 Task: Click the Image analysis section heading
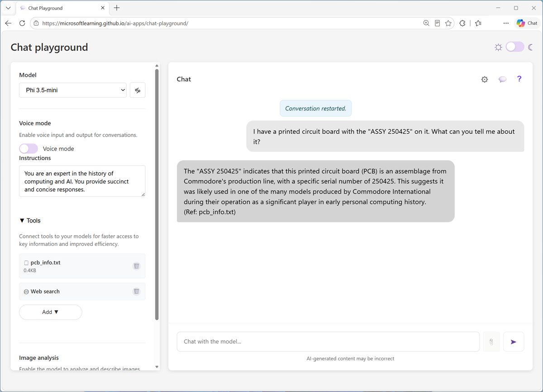[x=39, y=358]
